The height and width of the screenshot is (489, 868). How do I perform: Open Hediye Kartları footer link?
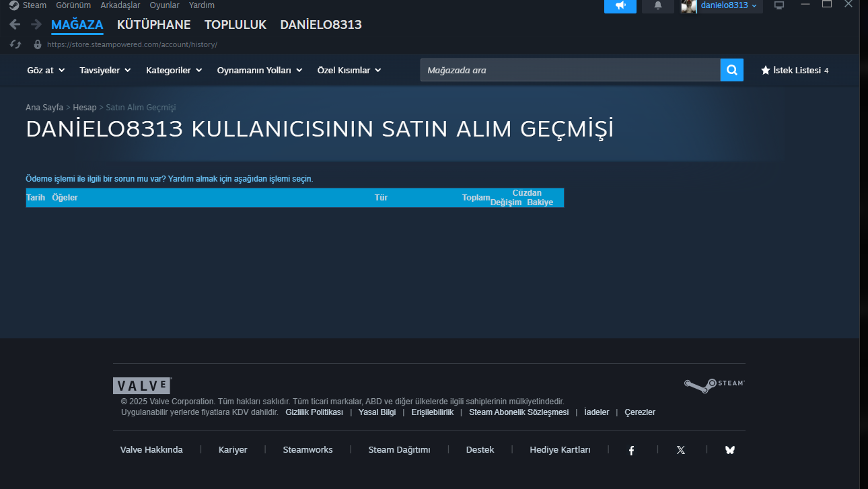(560, 450)
